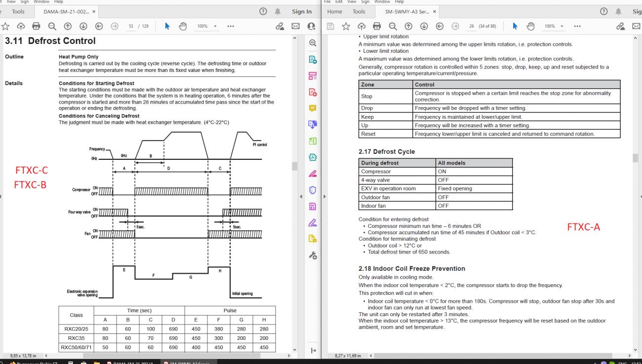The image size is (642, 364).
Task: Upload SM-5WMY-A3 file to cloud, right window
Action: (361, 26)
